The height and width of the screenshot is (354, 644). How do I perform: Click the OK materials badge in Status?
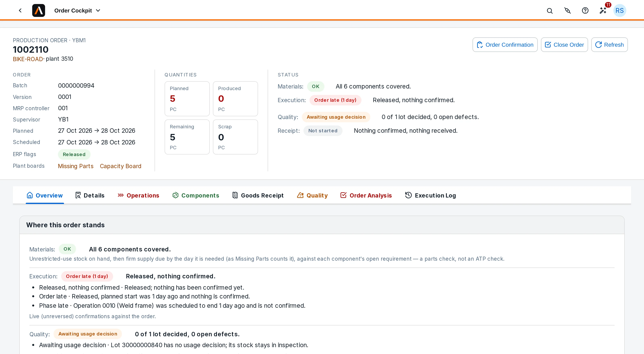[x=316, y=86]
